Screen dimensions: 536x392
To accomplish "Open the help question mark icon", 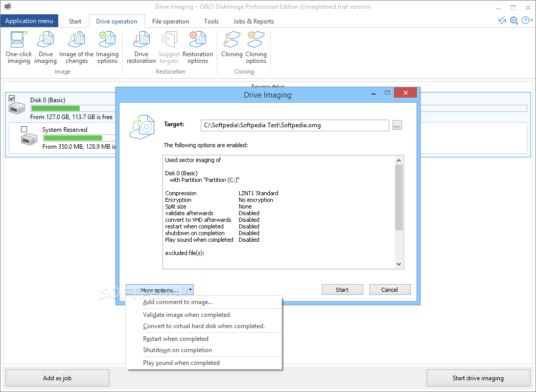I will 525,20.
